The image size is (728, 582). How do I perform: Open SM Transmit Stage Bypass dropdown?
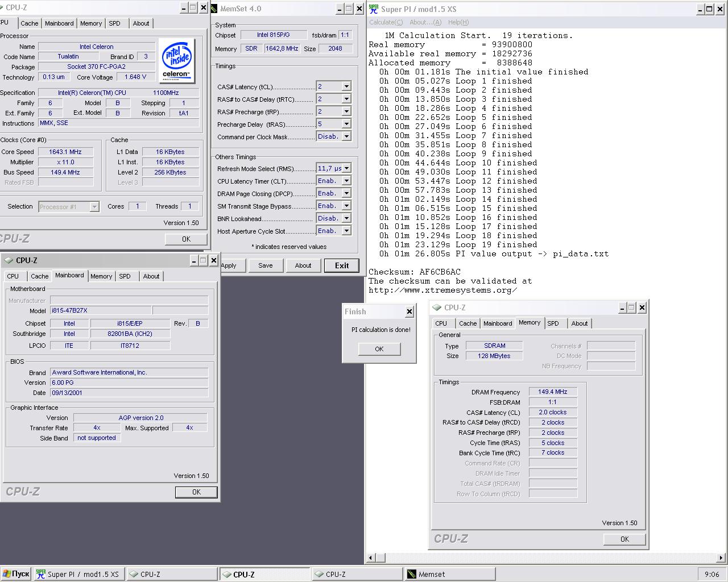(x=346, y=206)
